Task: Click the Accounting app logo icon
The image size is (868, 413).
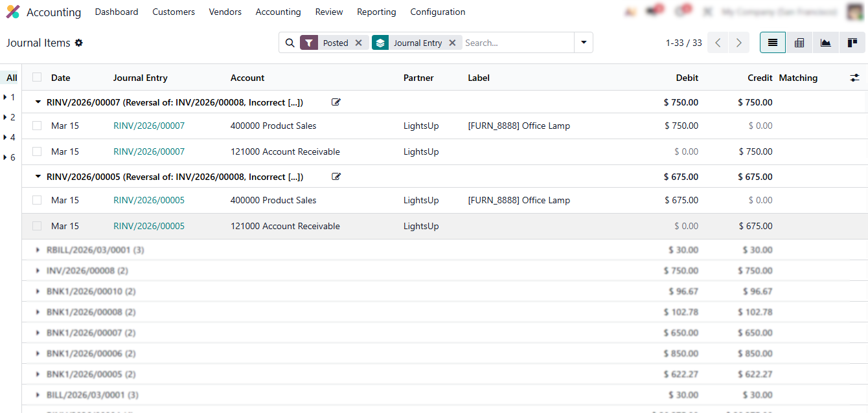Action: click(x=13, y=12)
